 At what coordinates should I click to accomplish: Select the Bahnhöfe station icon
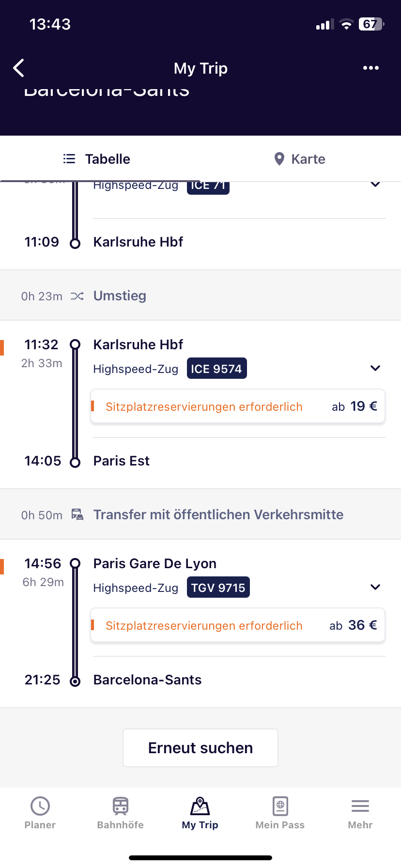[120, 806]
